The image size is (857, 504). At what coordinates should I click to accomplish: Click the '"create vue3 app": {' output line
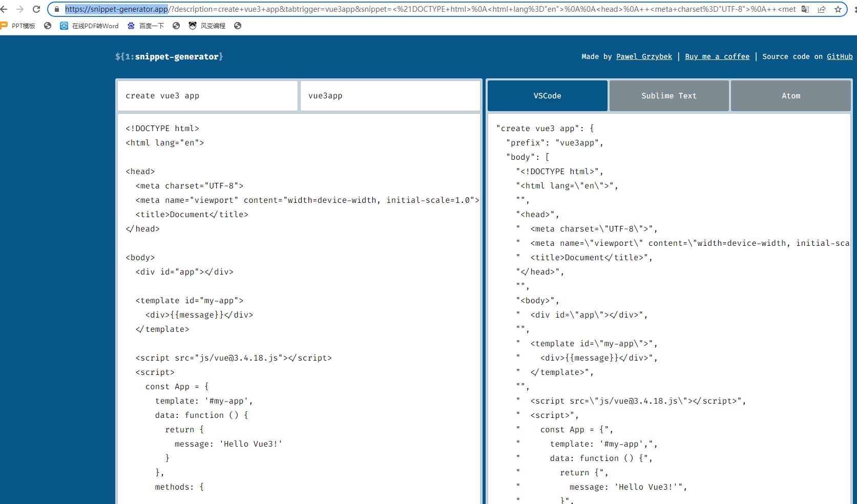tap(545, 129)
